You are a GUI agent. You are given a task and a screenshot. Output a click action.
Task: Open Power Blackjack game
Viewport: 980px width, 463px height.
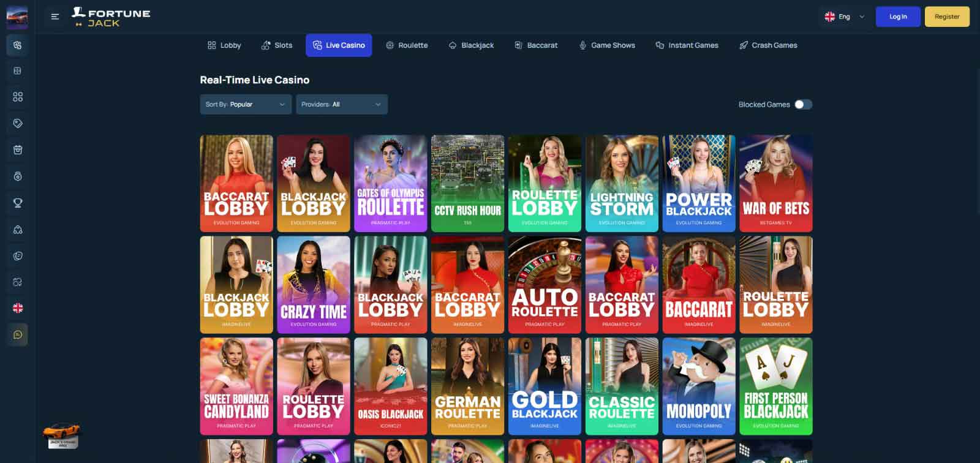(699, 184)
